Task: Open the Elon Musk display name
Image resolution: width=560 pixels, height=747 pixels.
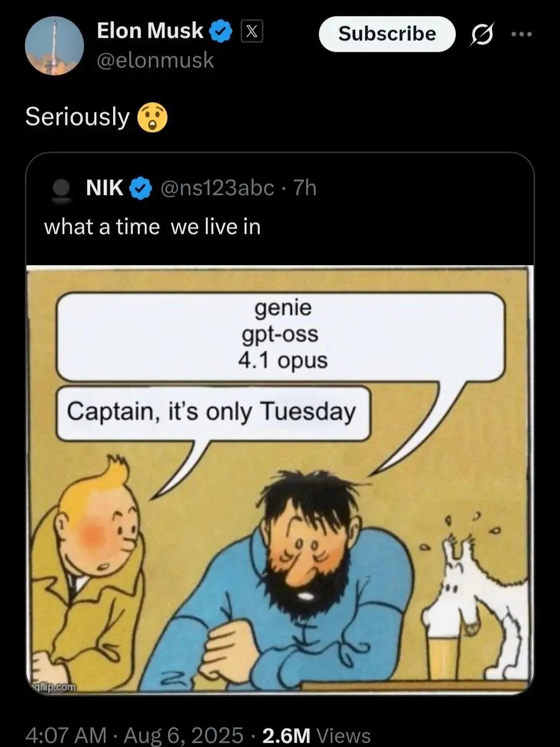Action: click(x=150, y=31)
